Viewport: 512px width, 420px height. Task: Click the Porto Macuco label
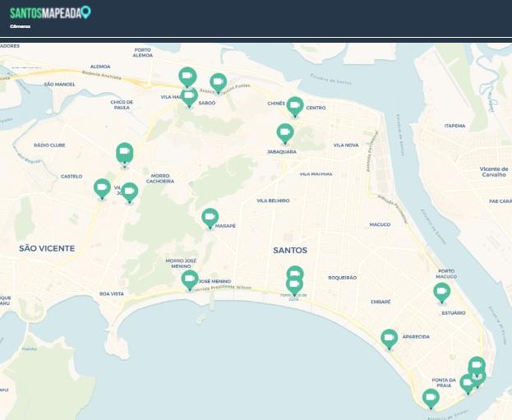click(x=446, y=274)
